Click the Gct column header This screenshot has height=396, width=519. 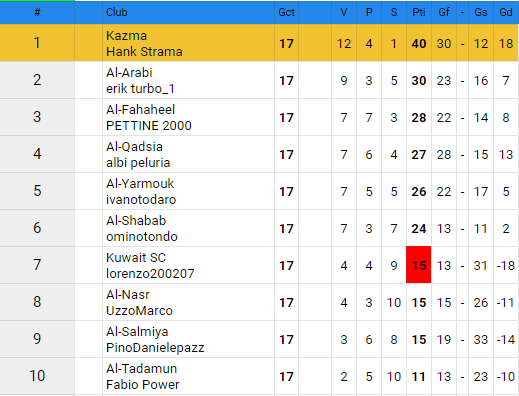(286, 12)
